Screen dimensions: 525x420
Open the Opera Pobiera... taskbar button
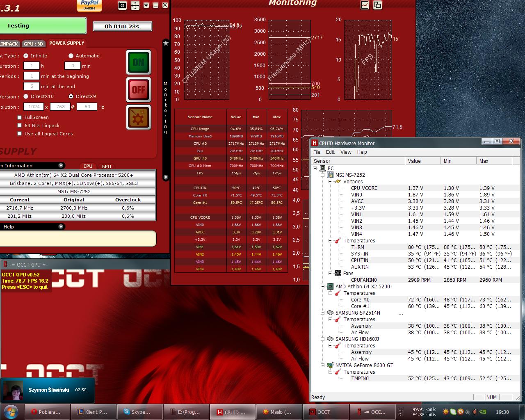46,412
